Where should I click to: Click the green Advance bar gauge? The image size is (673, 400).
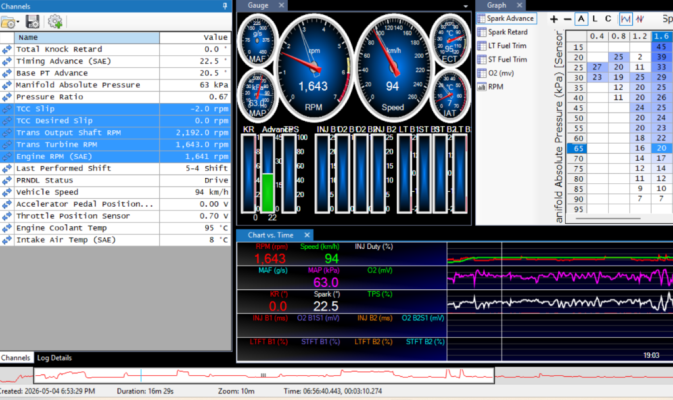[x=268, y=173]
